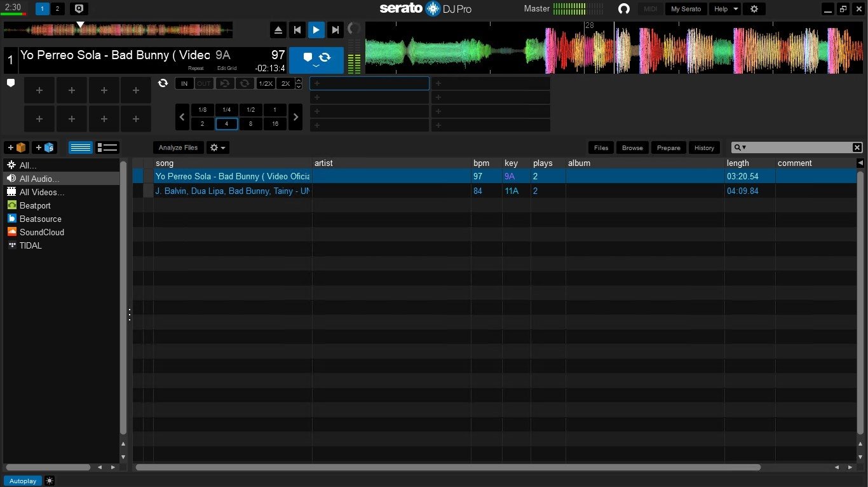This screenshot has width=868, height=487.
Task: Select the 4 beat auto loop
Action: [x=226, y=124]
